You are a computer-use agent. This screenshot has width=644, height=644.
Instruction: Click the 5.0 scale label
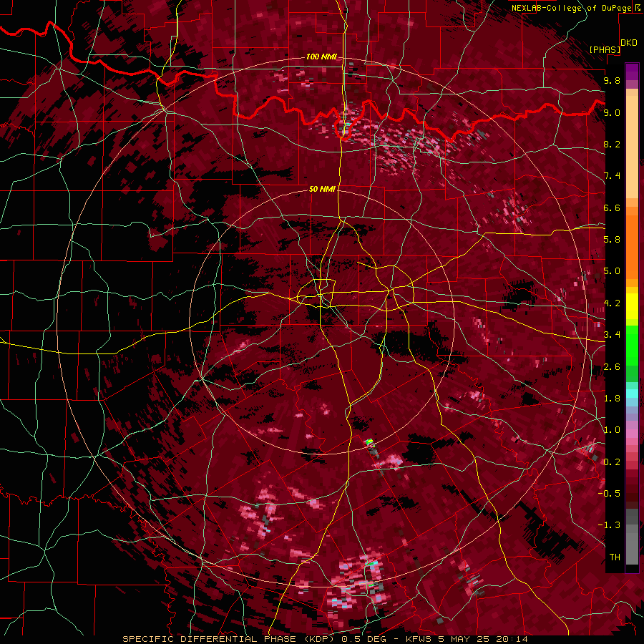[x=612, y=271]
